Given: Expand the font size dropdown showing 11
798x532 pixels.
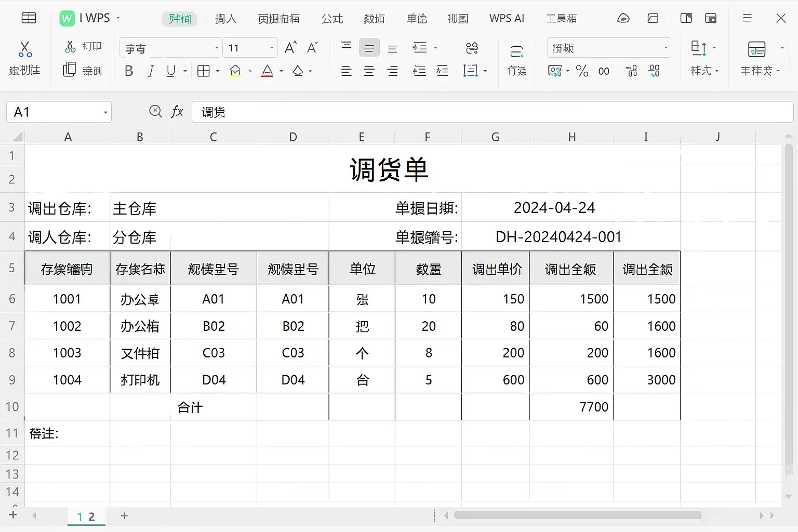Looking at the screenshot, I should pos(271,48).
